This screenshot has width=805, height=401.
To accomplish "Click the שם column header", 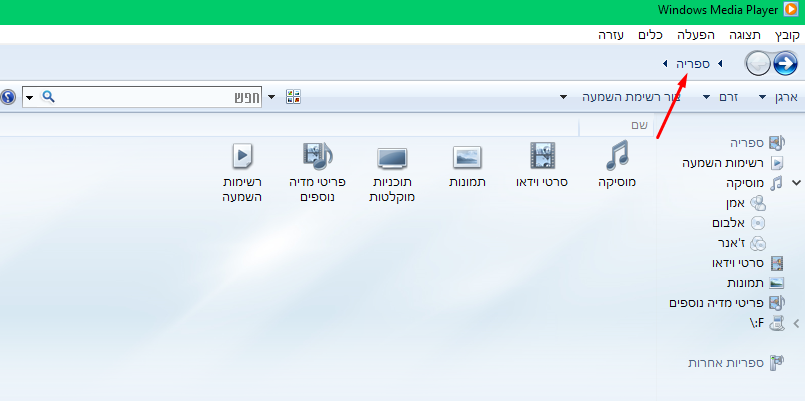I will coord(617,126).
